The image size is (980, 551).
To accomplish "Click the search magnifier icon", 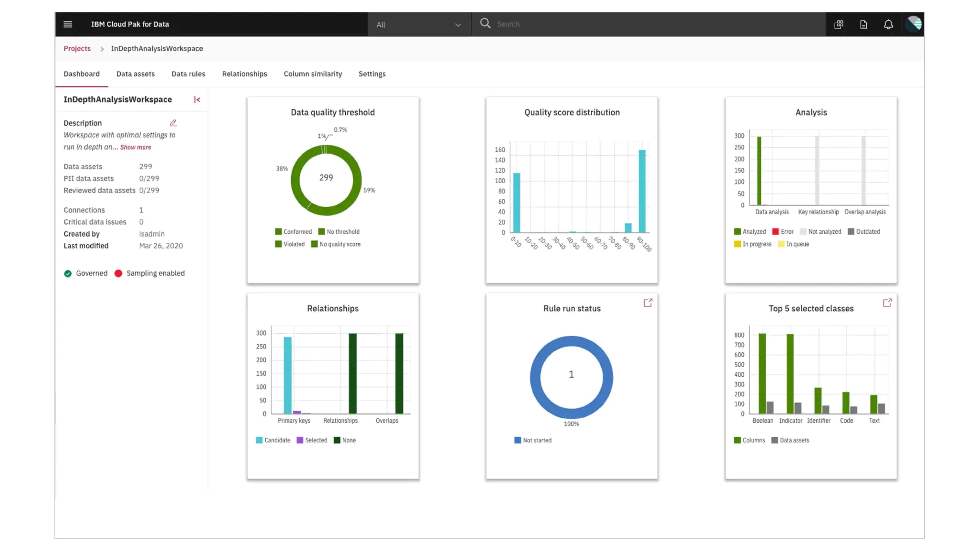I will [485, 23].
